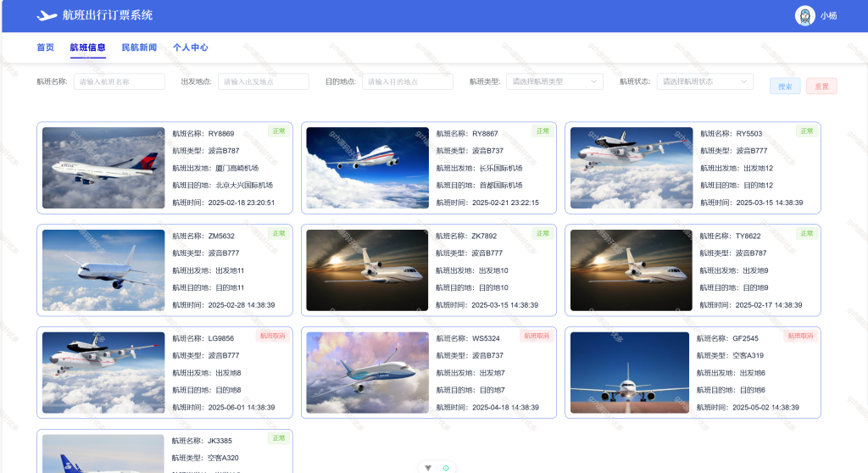This screenshot has width=868, height=473.
Task: Open RY5503 flight thumbnail image
Action: tap(632, 168)
